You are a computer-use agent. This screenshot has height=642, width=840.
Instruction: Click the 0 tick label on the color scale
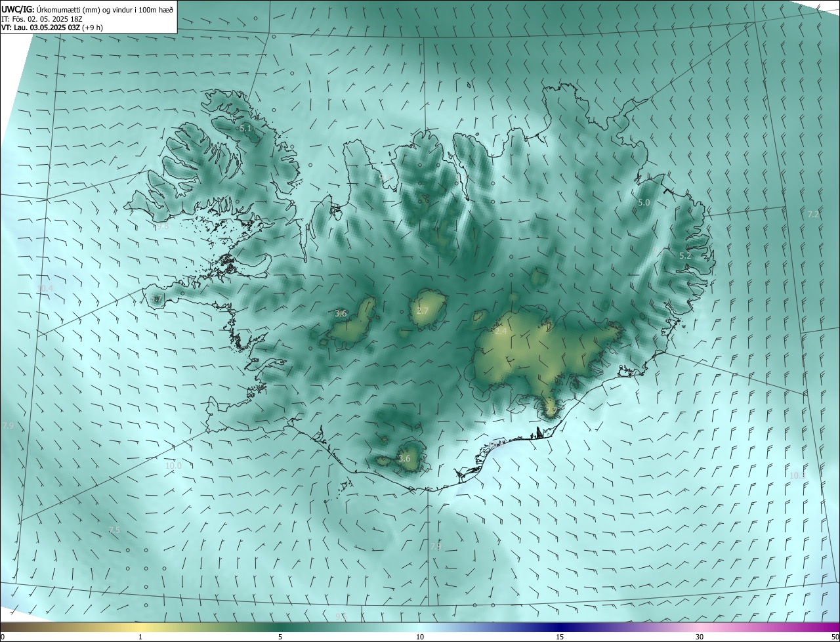(x=3, y=637)
